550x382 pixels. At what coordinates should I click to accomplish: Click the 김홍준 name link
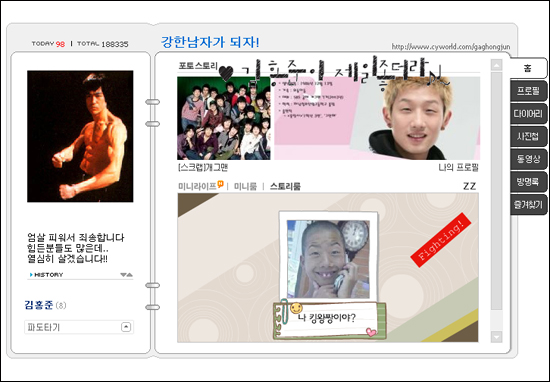39,305
